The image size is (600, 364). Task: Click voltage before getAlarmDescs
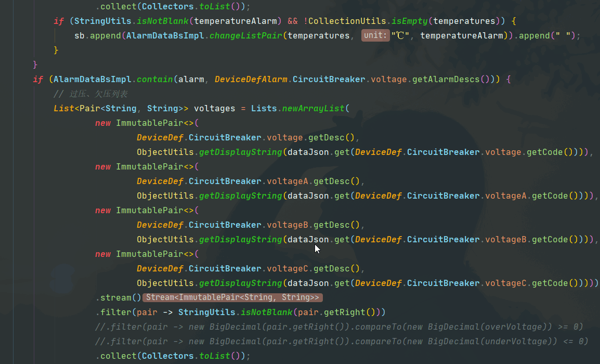click(389, 79)
